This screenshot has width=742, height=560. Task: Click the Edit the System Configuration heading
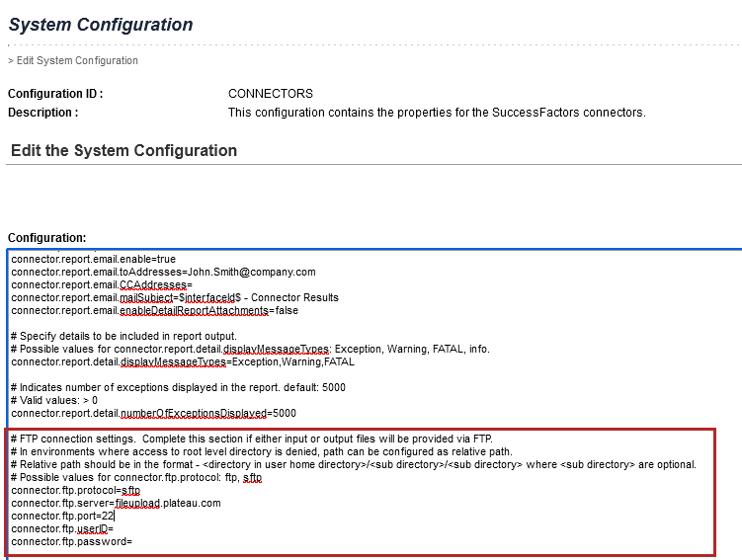click(124, 151)
